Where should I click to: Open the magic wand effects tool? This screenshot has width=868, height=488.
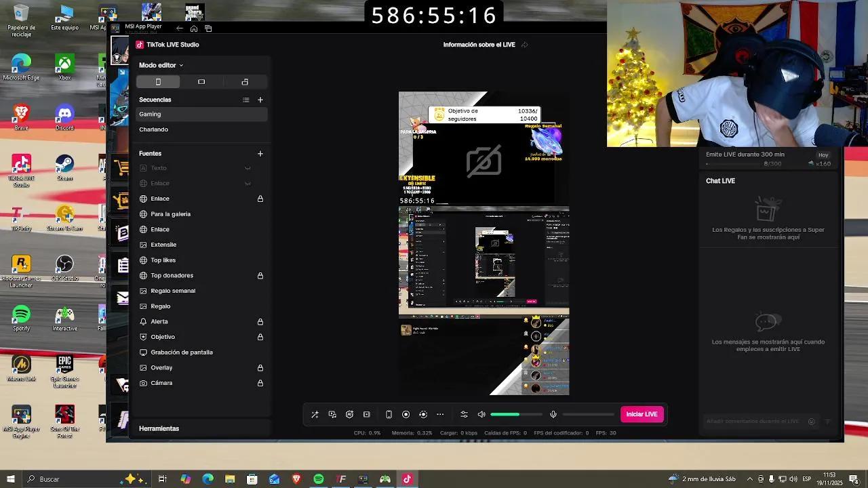(315, 414)
